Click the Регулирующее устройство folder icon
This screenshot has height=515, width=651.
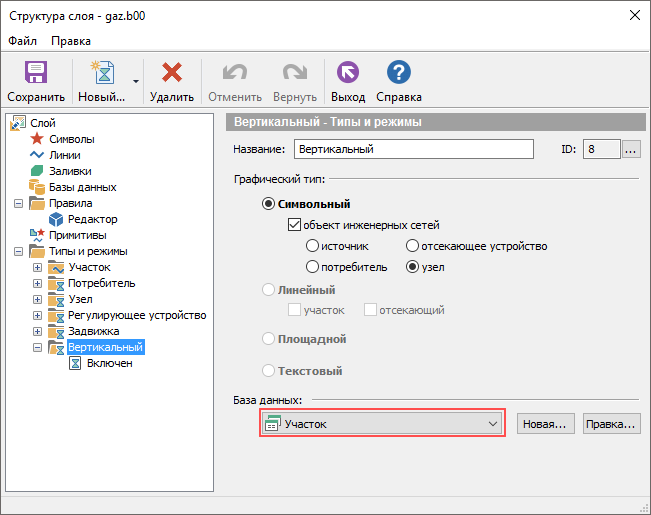click(56, 315)
